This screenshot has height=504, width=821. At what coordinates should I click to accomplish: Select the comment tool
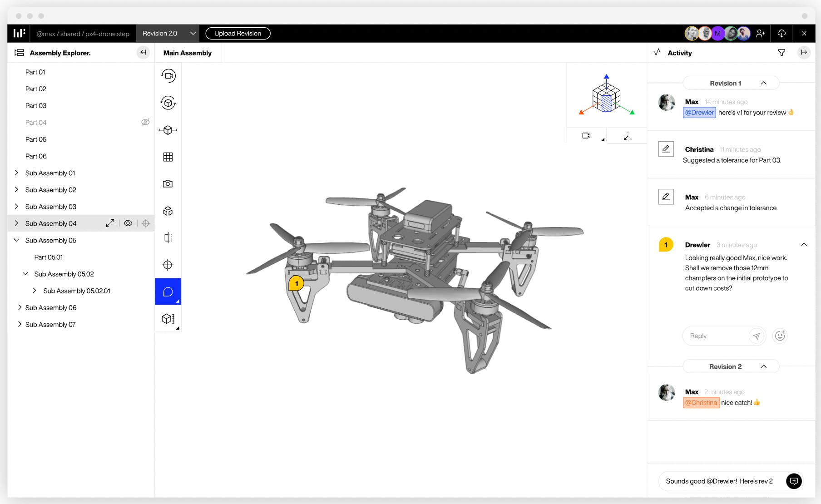(x=168, y=292)
